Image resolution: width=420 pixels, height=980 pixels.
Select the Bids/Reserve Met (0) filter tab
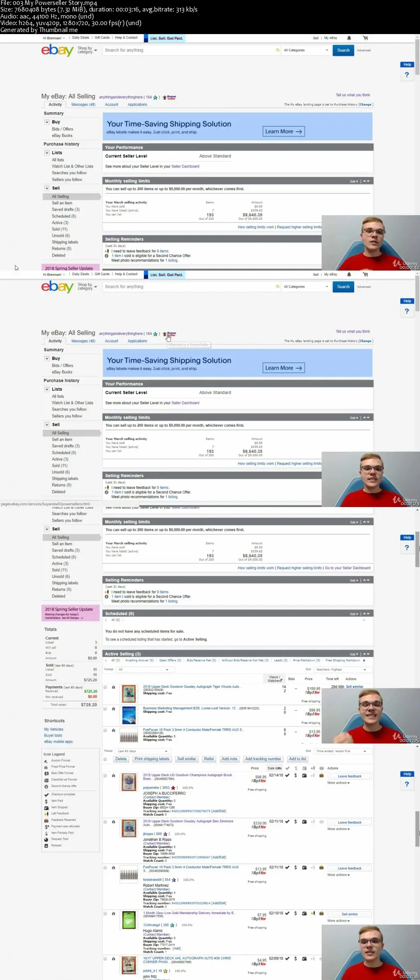click(x=201, y=660)
